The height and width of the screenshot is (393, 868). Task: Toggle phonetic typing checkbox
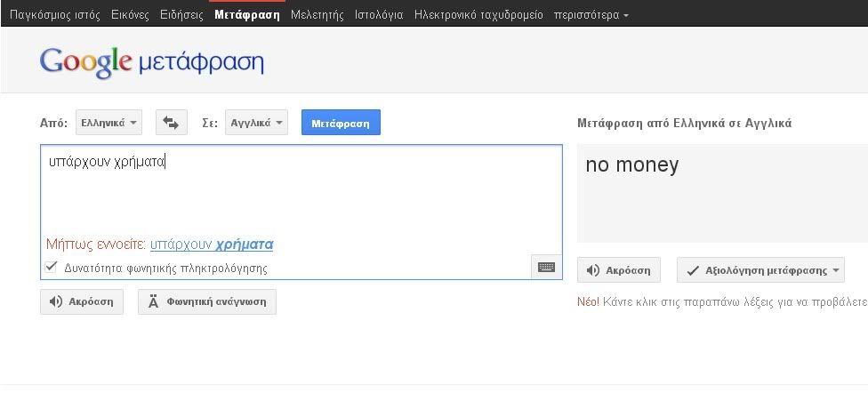pos(51,268)
